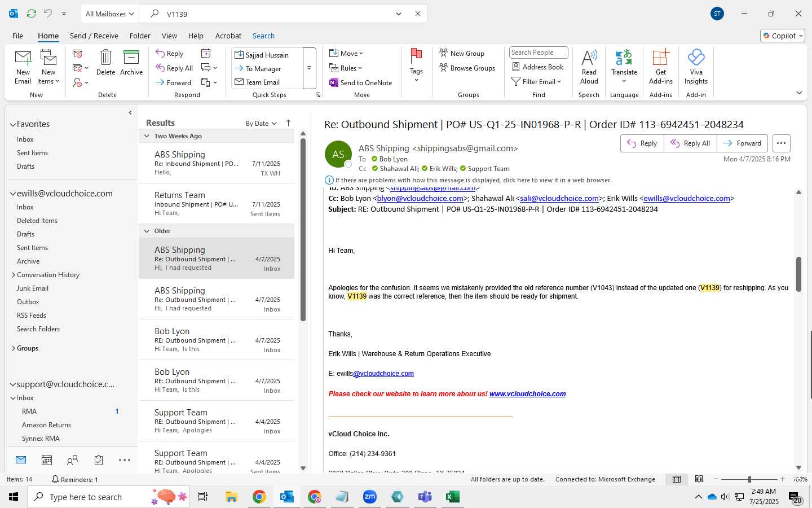This screenshot has width=812, height=508.
Task: Select the Amazon Returns folder
Action: [x=46, y=425]
